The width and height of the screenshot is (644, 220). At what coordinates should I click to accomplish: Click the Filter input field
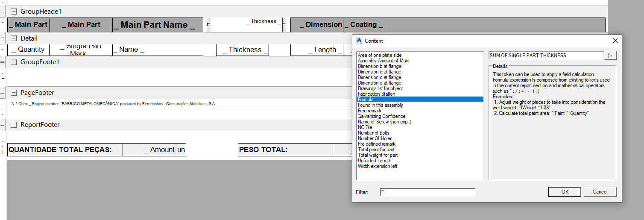[x=427, y=192]
